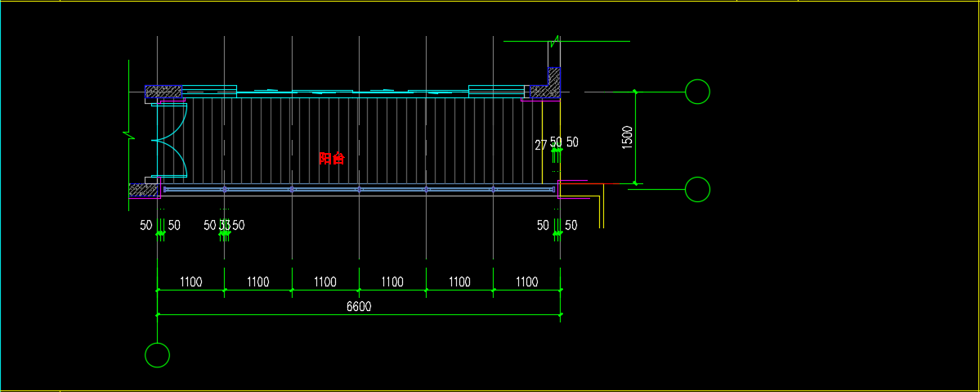Select the rightmost 1100 dimension text
The width and height of the screenshot is (980, 392).
click(526, 282)
